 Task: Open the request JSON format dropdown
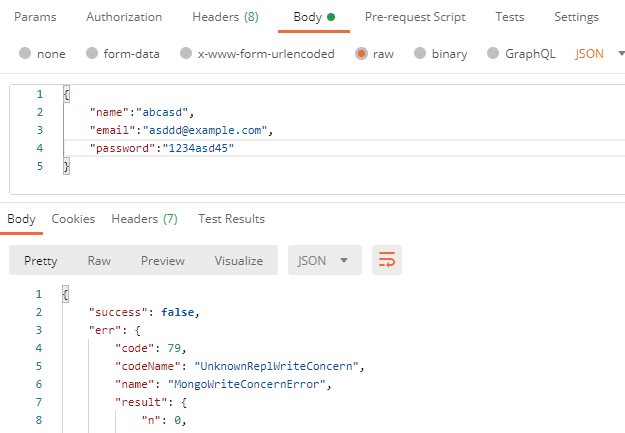[597, 54]
